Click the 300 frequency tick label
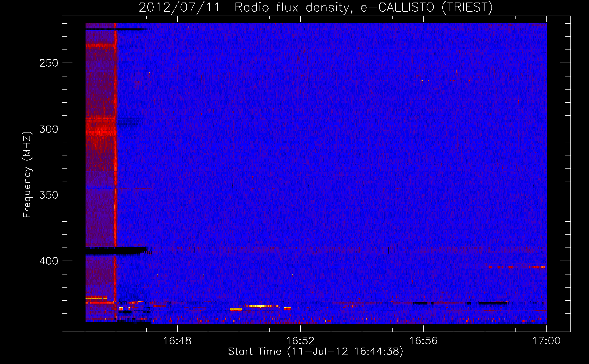The width and height of the screenshot is (589, 364). point(49,129)
